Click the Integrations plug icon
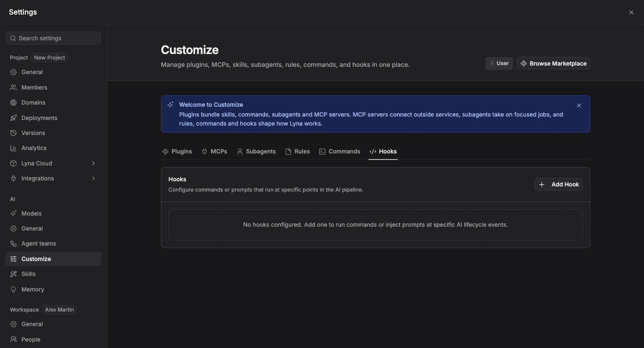Image resolution: width=644 pixels, height=348 pixels. 13,179
